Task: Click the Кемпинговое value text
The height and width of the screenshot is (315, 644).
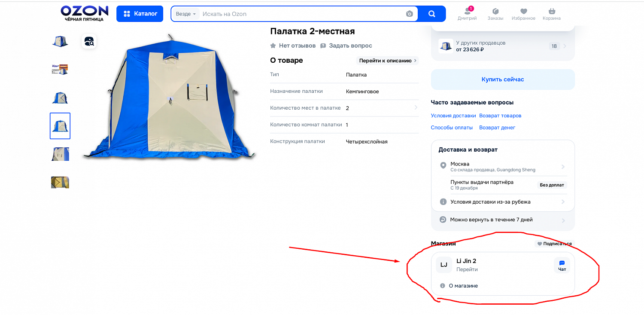Action: coord(362,92)
